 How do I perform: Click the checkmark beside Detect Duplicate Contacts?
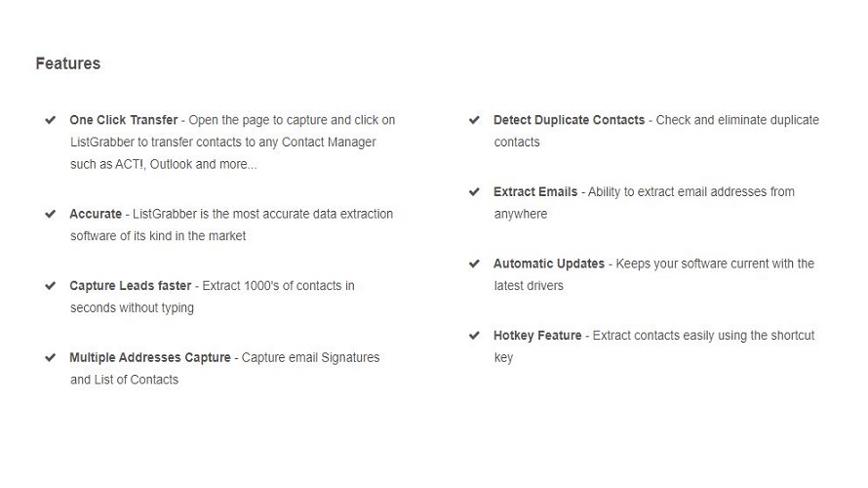(x=474, y=120)
